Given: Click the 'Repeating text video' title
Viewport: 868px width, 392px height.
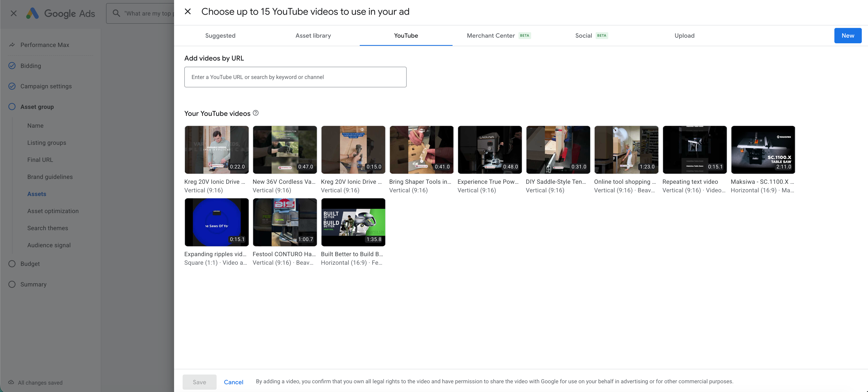Looking at the screenshot, I should coord(690,182).
